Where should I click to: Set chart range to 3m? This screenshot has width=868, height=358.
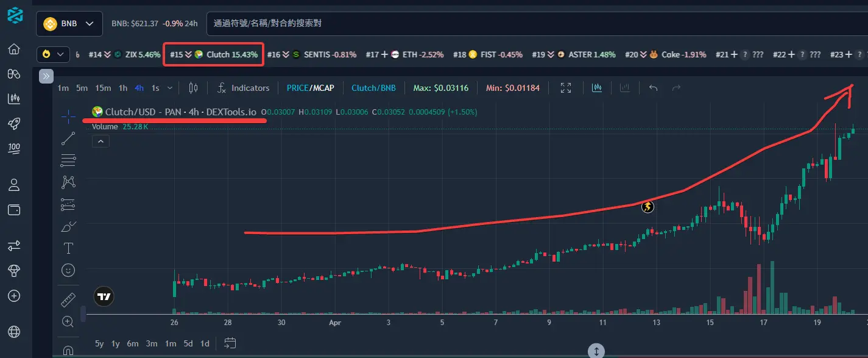point(152,343)
